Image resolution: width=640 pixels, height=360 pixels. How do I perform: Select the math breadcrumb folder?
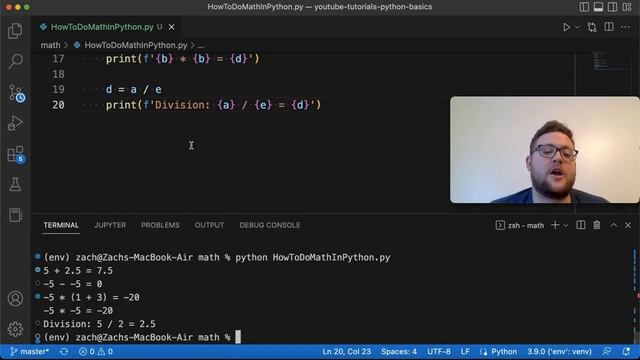coord(50,45)
